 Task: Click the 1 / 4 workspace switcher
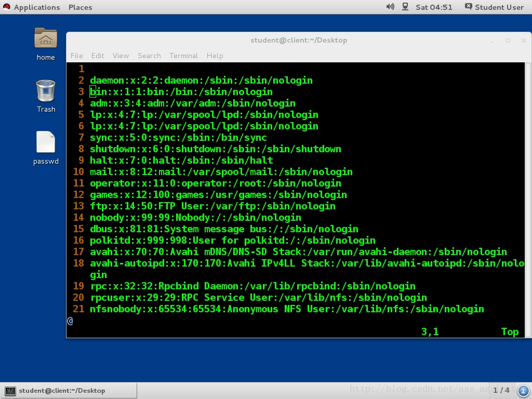pos(501,390)
